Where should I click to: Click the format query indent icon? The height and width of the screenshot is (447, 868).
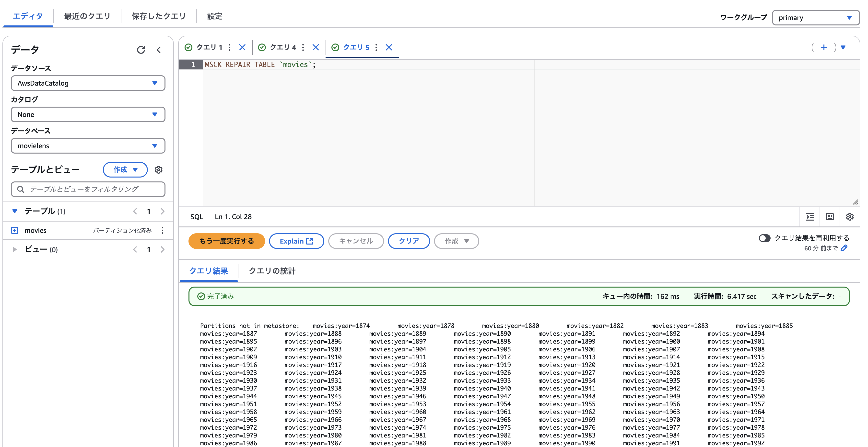pos(810,217)
